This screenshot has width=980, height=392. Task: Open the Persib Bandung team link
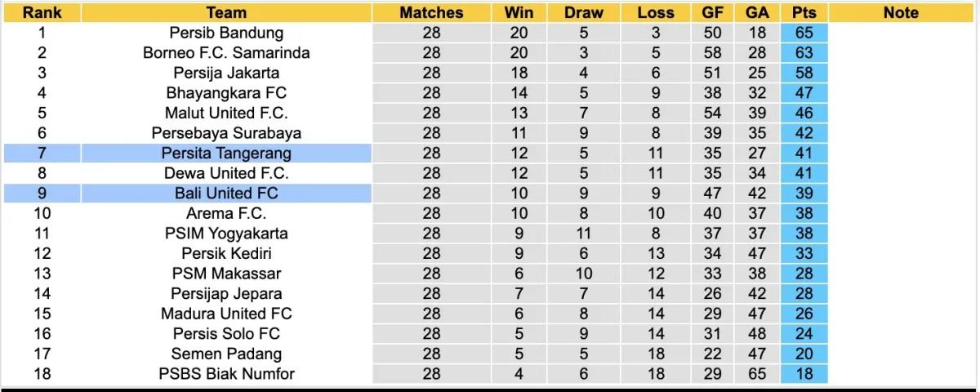pos(226,33)
